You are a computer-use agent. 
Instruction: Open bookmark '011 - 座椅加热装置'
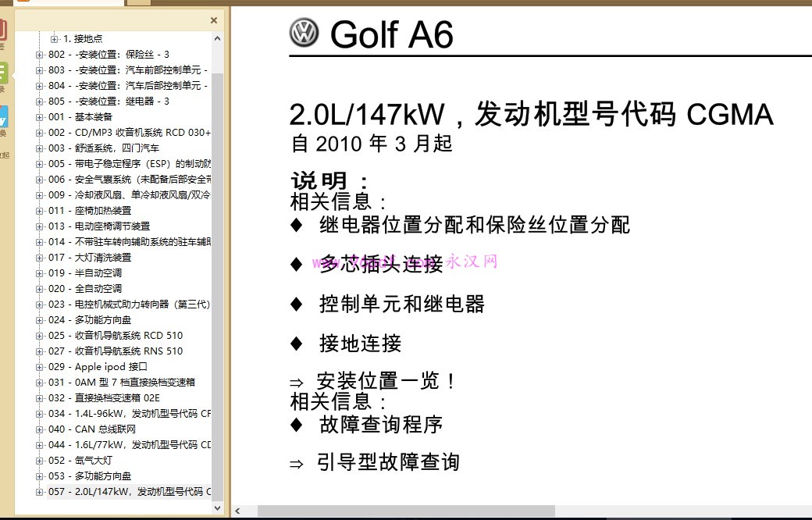(90, 211)
